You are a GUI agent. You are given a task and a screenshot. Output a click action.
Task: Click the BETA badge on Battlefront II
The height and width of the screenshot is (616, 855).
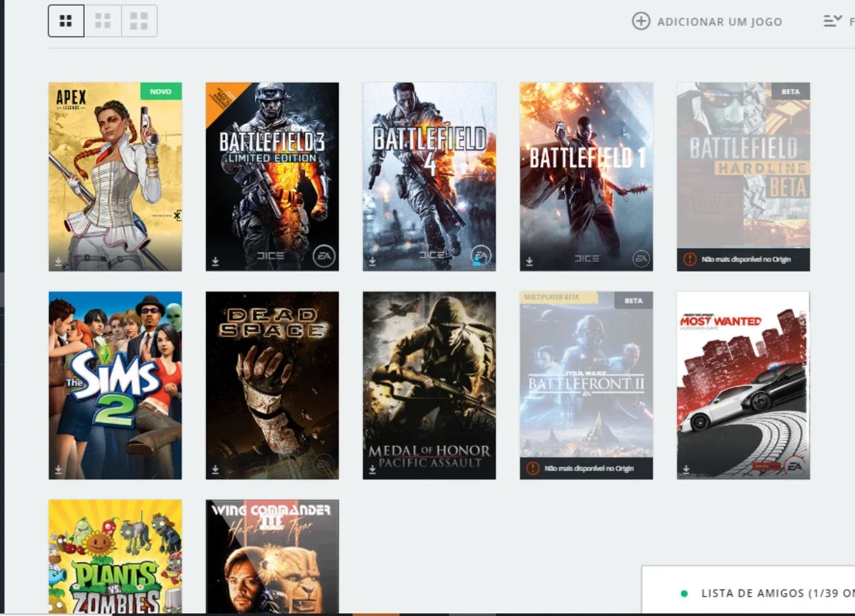[633, 301]
